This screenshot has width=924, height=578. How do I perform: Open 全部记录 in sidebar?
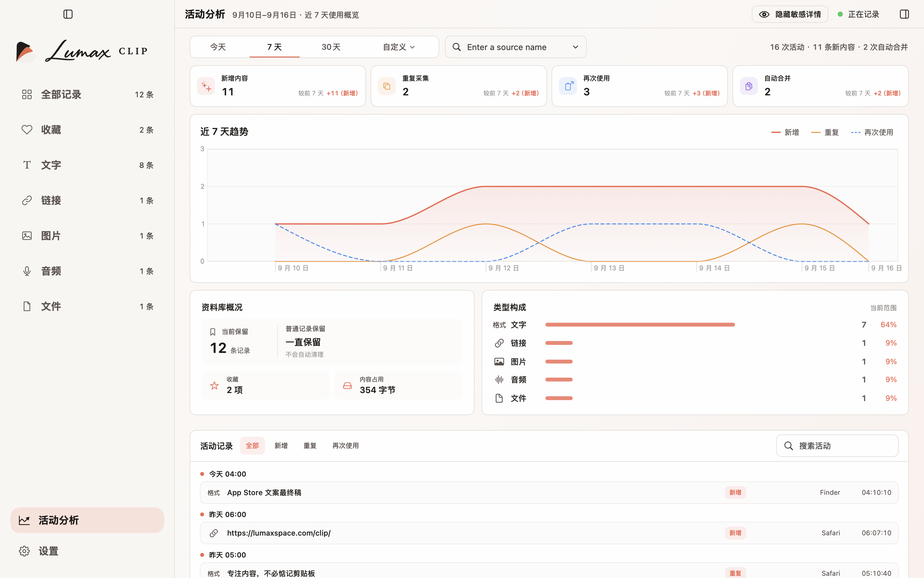(x=87, y=94)
